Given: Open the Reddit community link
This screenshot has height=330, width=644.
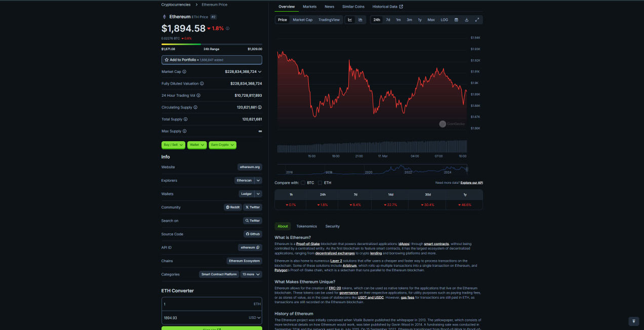Looking at the screenshot, I should 233,207.
